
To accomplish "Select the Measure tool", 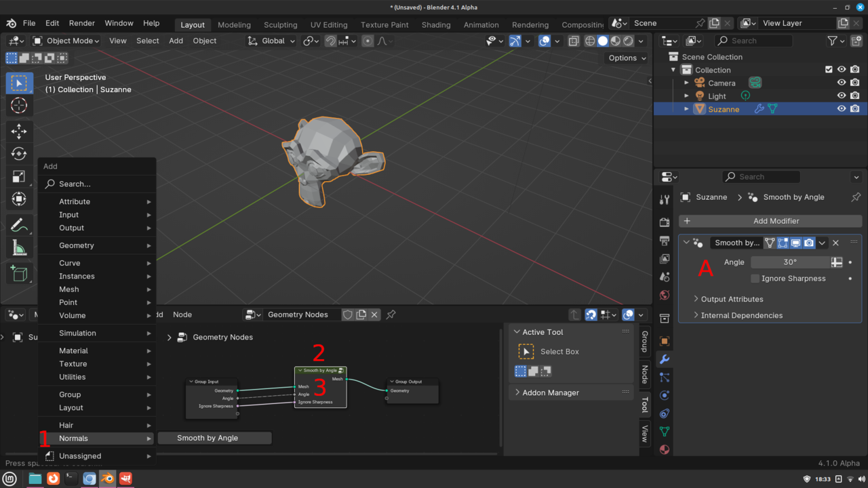I will (19, 248).
